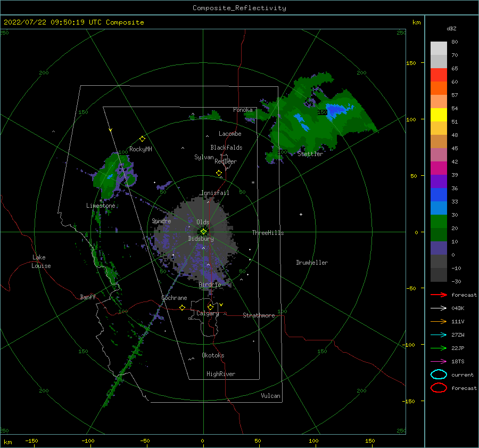Viewport: 479px width, 448px height.
Task: Click the white plus marker north of Drumheller
Action: [301, 214]
